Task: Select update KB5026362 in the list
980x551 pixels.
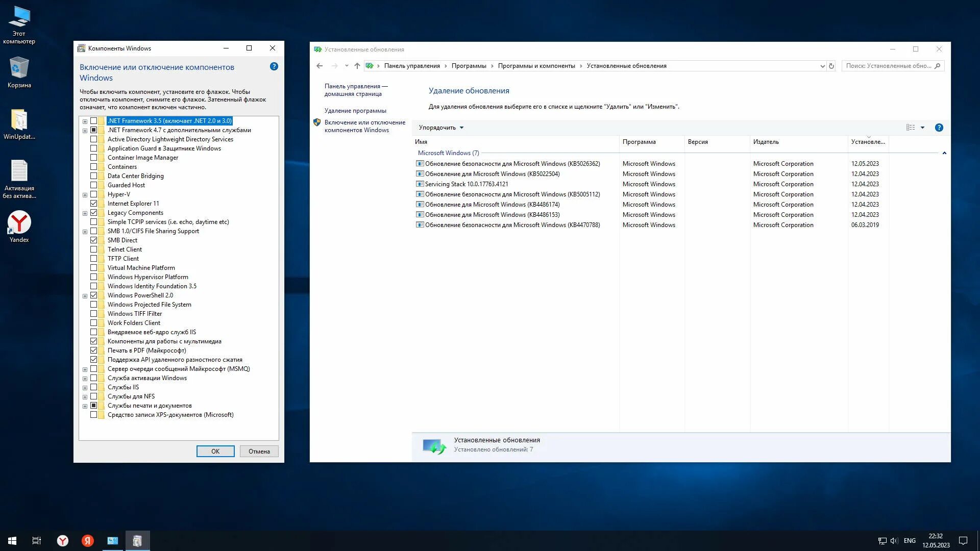Action: [x=512, y=163]
